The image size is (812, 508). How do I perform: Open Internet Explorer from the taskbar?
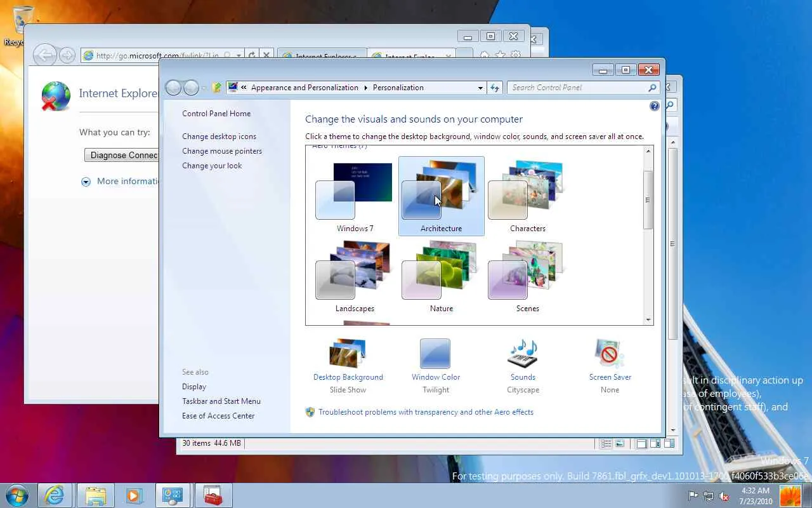click(55, 495)
